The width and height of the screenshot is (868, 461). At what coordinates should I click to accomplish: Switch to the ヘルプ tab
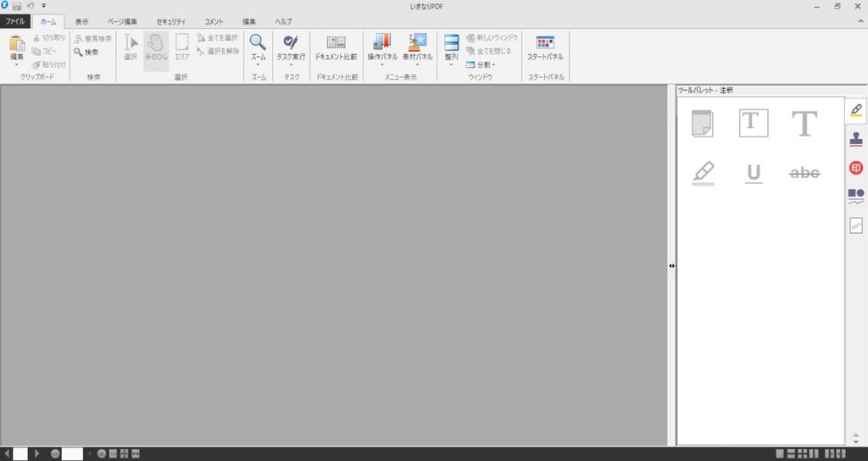pyautogui.click(x=283, y=21)
